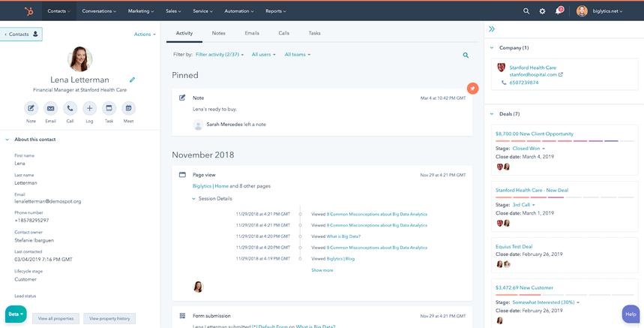Go back to Contacts list
644x328 pixels.
pyautogui.click(x=21, y=35)
